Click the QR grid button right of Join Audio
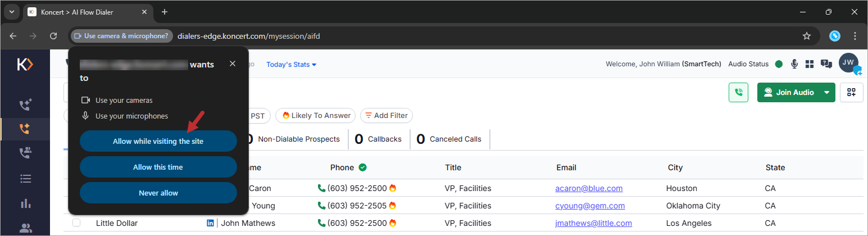Screen dimensions: 868x236 [x=852, y=93]
